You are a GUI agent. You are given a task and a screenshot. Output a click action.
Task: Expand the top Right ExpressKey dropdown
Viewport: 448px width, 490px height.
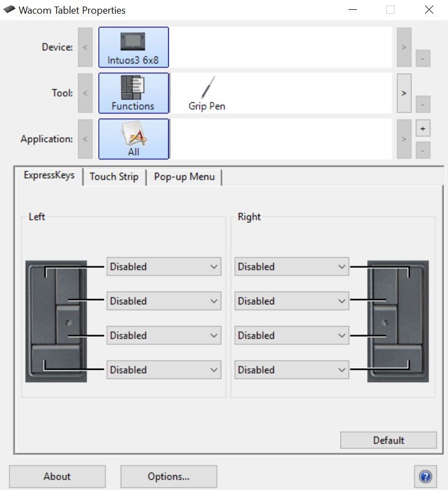[x=292, y=267]
